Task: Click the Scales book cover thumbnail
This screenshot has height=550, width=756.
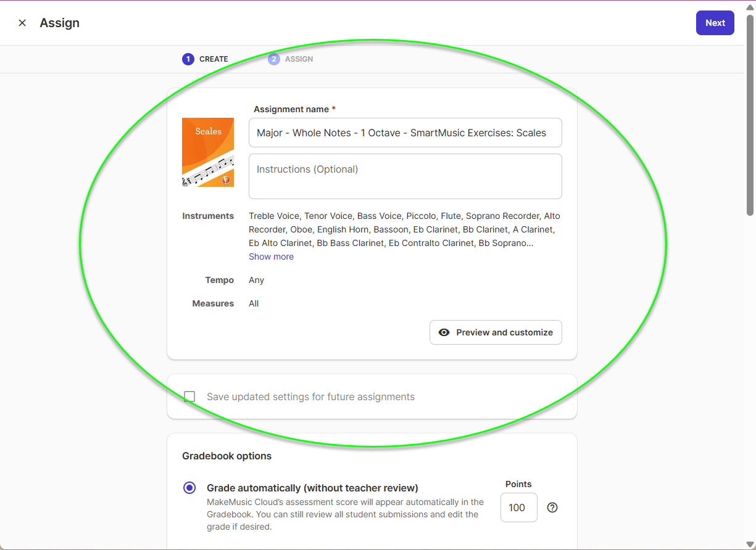Action: 208,152
